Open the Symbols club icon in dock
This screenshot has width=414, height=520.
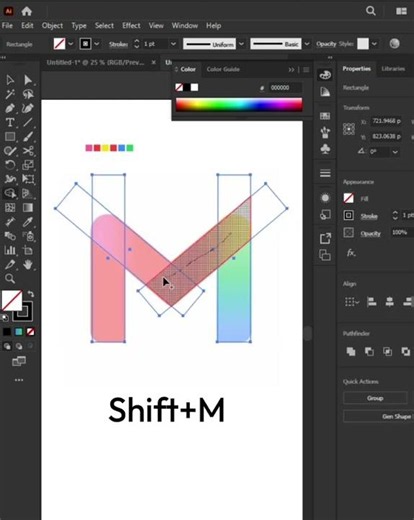(325, 149)
